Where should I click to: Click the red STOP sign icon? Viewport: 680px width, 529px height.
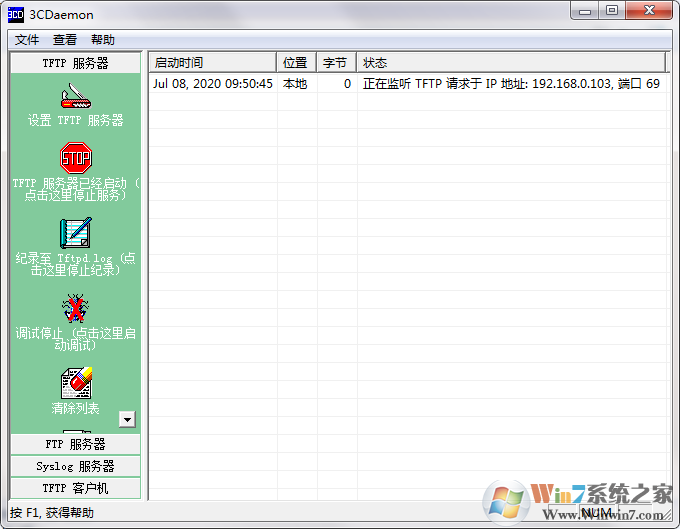click(x=76, y=158)
